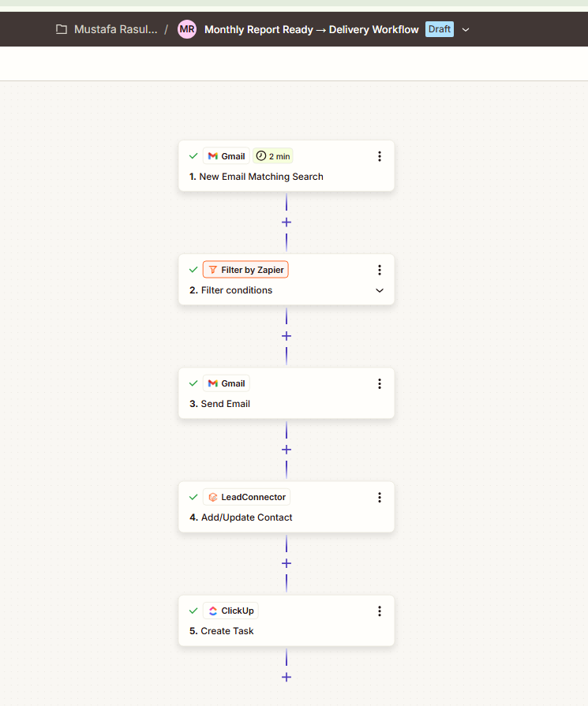Open three-dot menu on Send Email step
This screenshot has height=706, width=588.
point(380,383)
